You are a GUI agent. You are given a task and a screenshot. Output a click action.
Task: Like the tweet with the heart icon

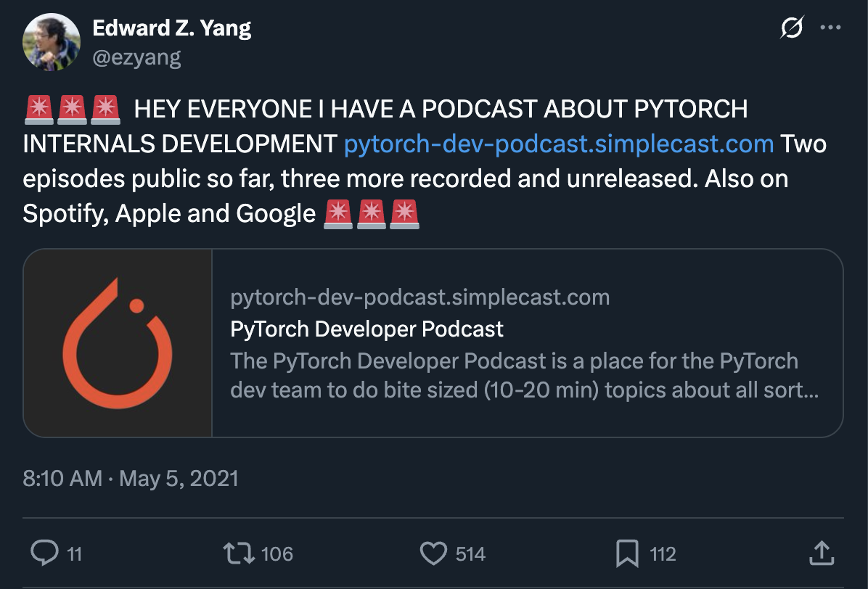[433, 553]
